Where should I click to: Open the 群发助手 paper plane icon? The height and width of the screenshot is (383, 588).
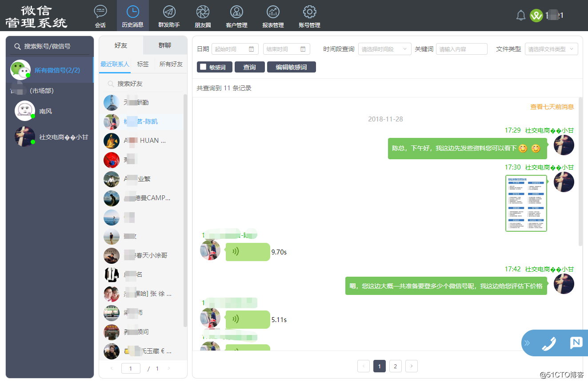(x=169, y=12)
